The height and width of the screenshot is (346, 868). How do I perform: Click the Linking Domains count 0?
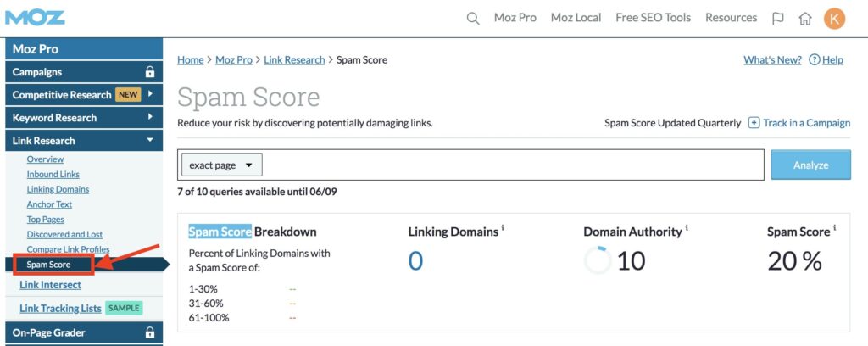point(415,260)
